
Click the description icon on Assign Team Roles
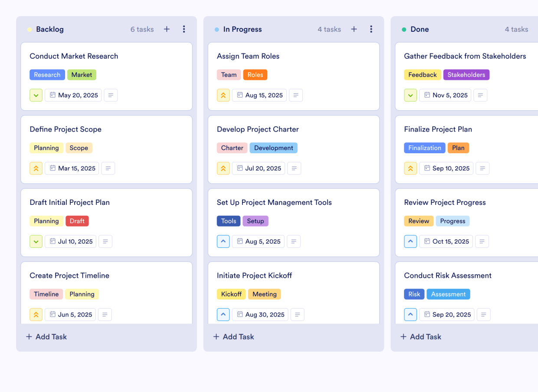(x=296, y=95)
